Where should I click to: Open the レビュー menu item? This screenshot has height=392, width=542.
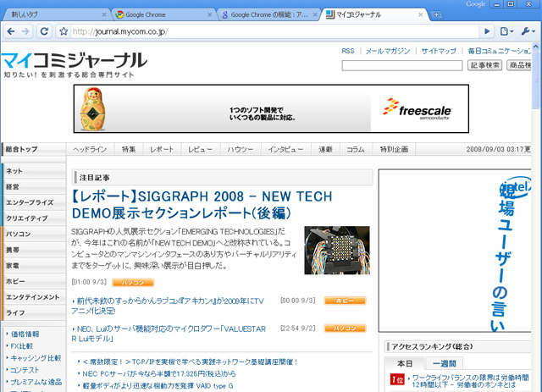[x=200, y=149]
